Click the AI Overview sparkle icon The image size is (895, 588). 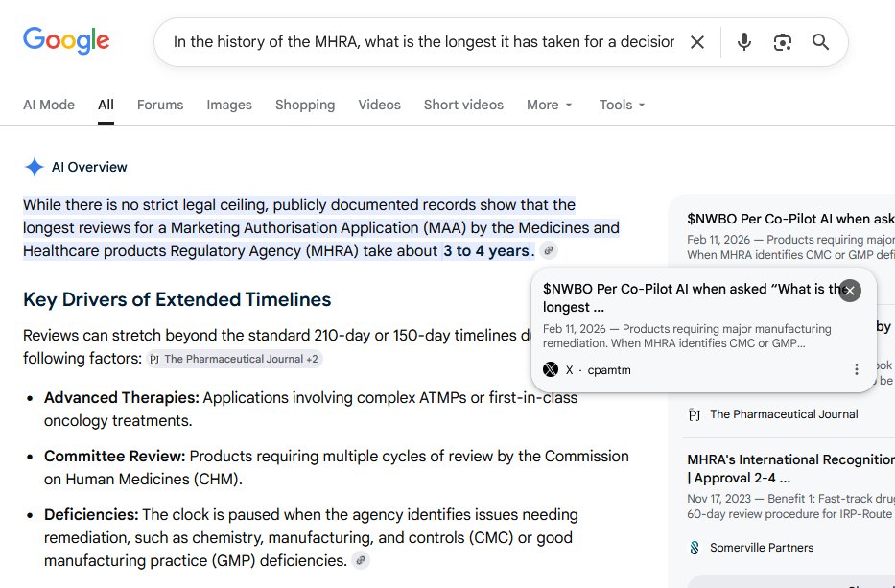coord(35,167)
